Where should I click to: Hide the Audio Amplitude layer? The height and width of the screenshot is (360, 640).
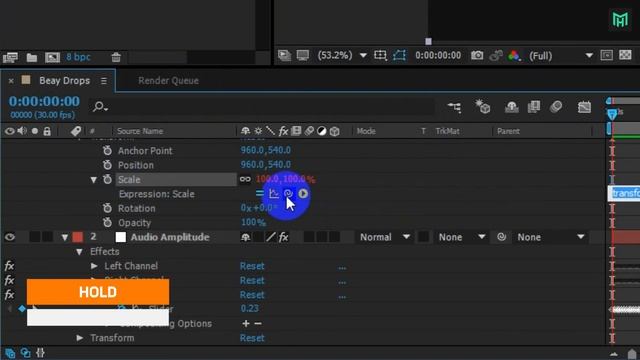[10, 237]
